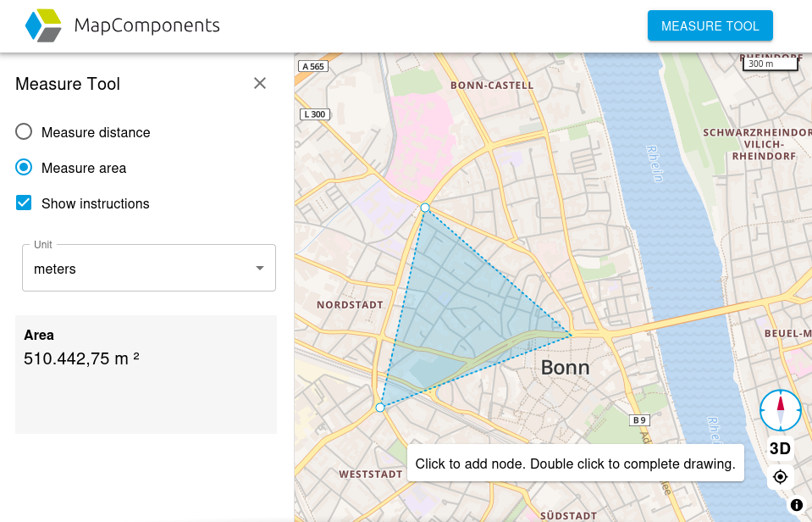Click the BONN-CASTELL district label

tap(491, 86)
